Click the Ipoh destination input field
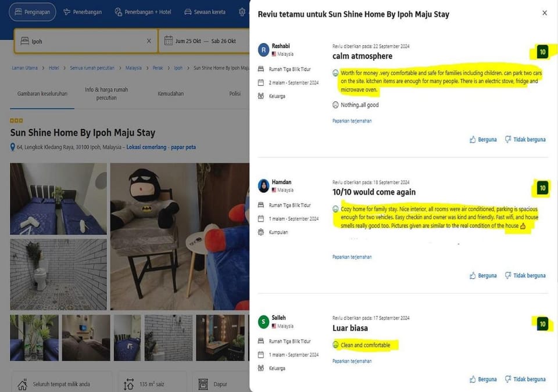 coord(85,41)
